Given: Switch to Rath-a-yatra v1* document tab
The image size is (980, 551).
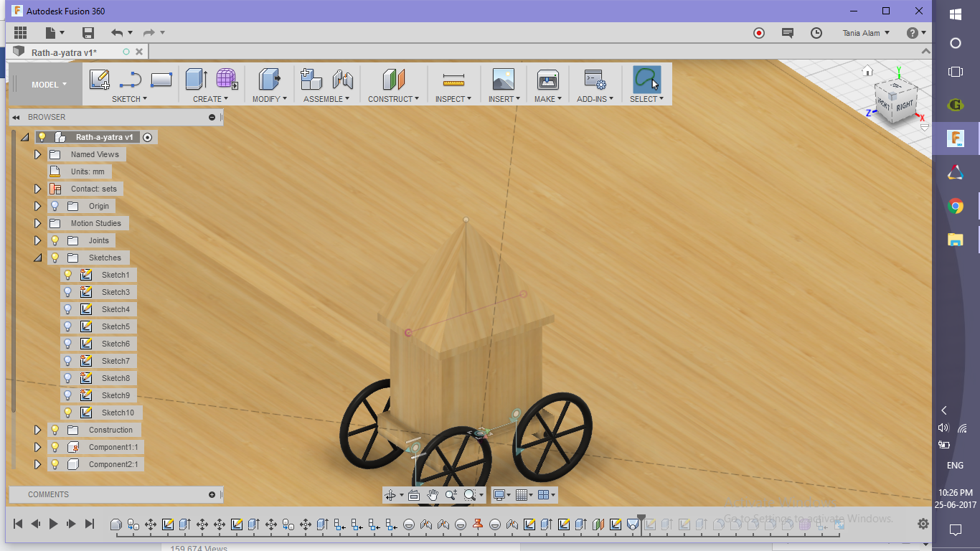Looking at the screenshot, I should click(64, 52).
